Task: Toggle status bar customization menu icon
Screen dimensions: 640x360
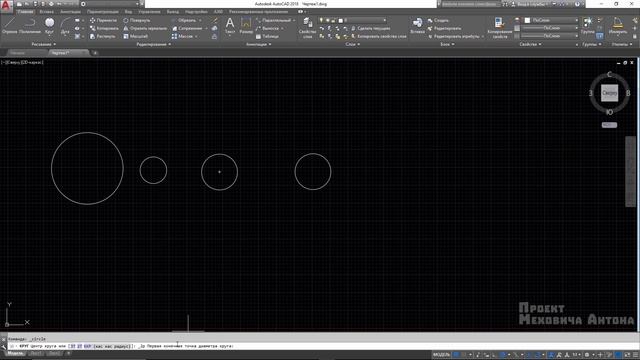Action: click(635, 355)
